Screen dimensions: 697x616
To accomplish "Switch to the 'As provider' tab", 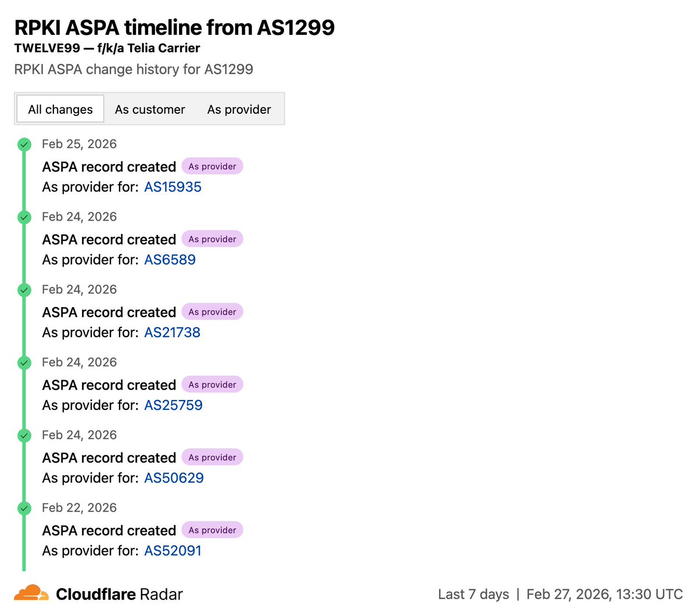I will 239,109.
